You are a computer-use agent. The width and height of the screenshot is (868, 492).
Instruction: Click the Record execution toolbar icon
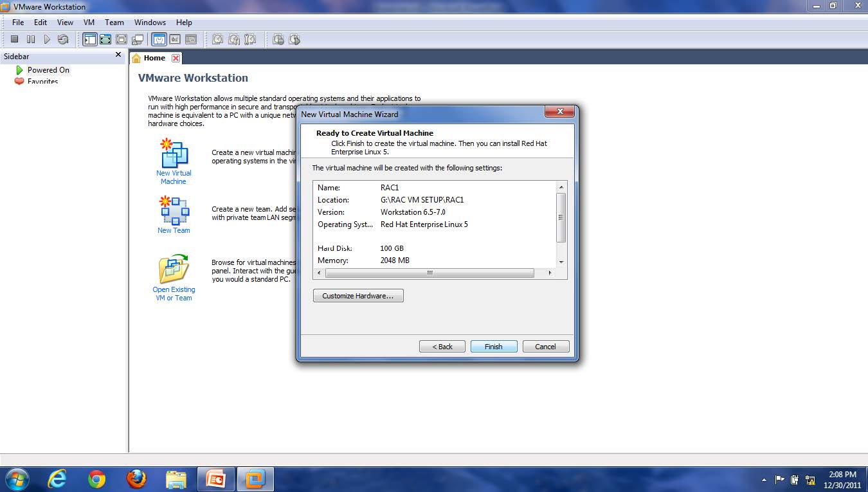(278, 39)
